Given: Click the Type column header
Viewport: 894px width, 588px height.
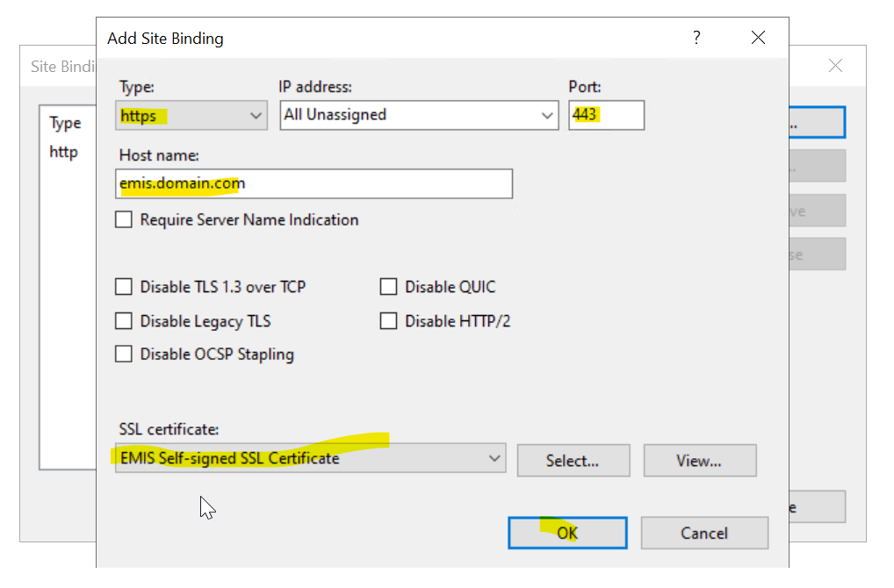Looking at the screenshot, I should click(65, 123).
